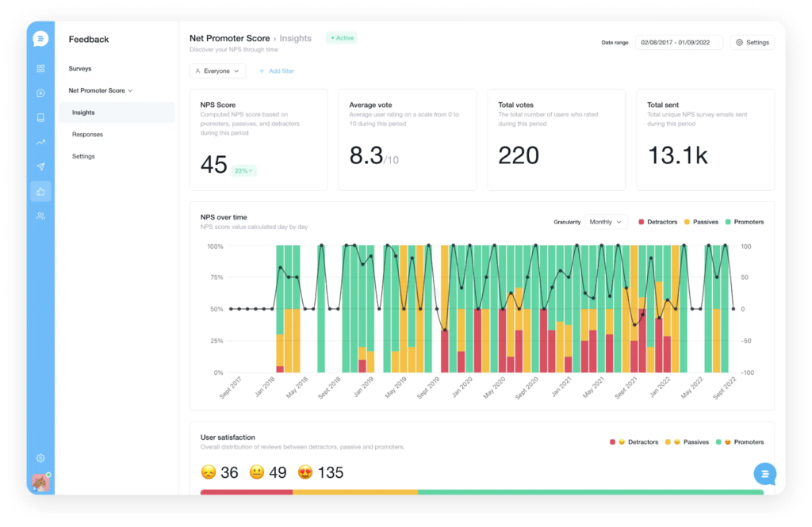Viewport: 812px width, 527px height.
Task: Open the chat messages icon in the sidebar
Action: coord(40,94)
